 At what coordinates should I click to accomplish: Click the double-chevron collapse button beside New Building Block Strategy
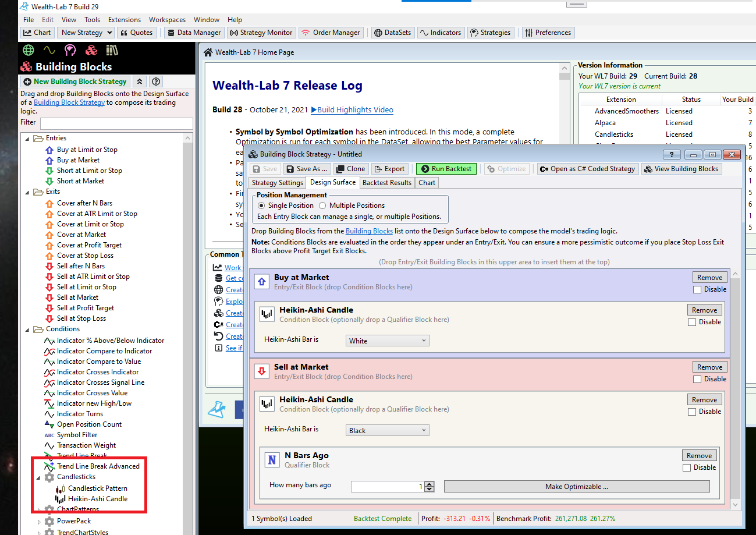[140, 82]
